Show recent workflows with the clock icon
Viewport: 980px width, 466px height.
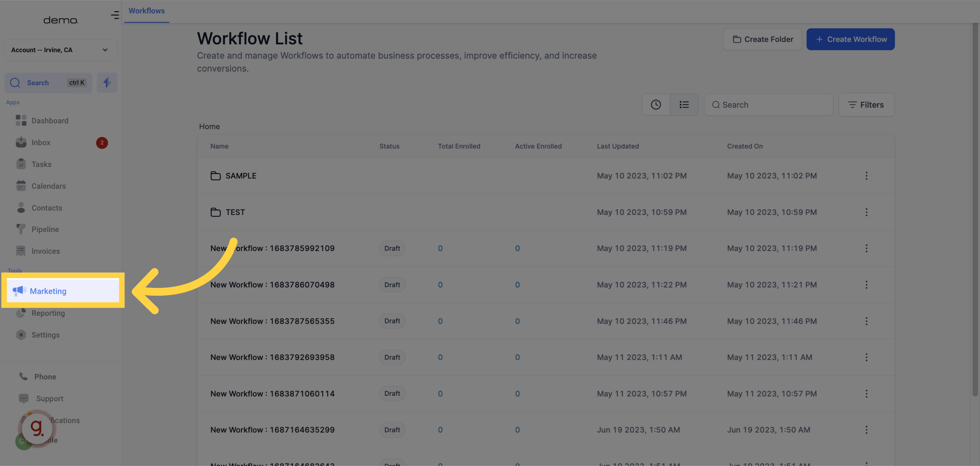click(x=656, y=105)
